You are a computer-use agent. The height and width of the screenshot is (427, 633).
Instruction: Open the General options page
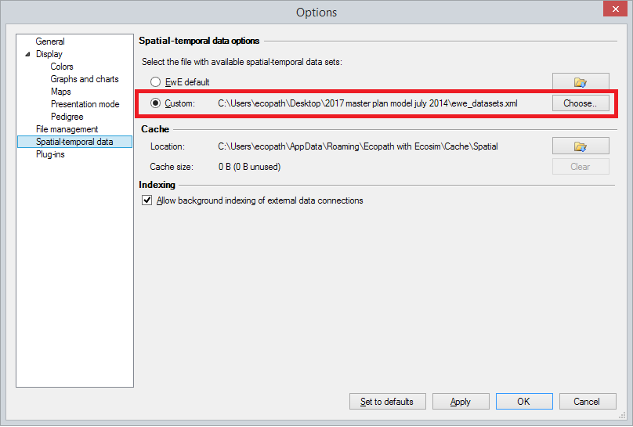tap(50, 41)
